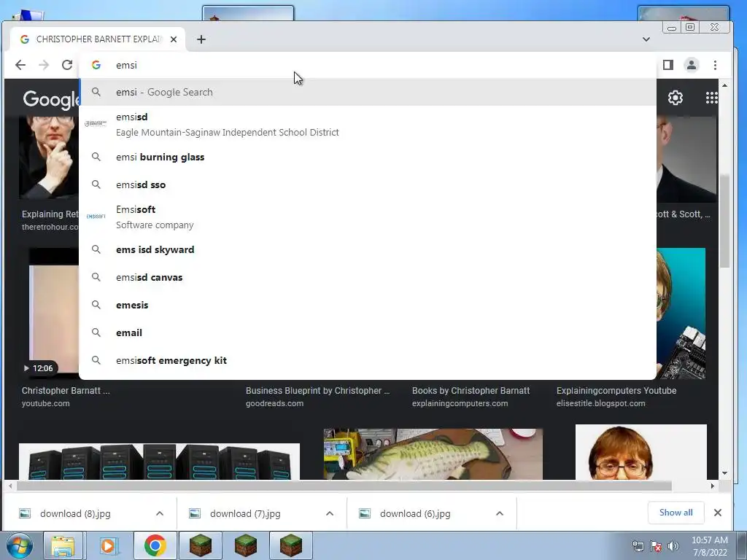Open 'Business Blueprint by Christopher' result
Image resolution: width=747 pixels, height=560 pixels.
[317, 391]
